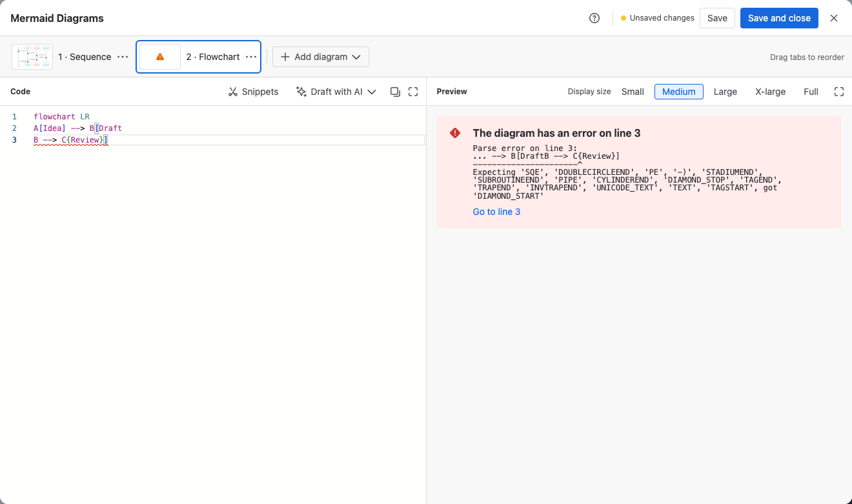Set display size to Medium
The height and width of the screenshot is (504, 852).
point(679,92)
